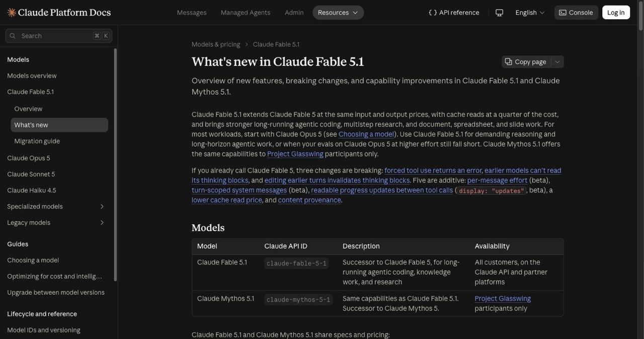Go to the Admin tab
Viewport: 644px width, 339px height.
click(x=294, y=13)
